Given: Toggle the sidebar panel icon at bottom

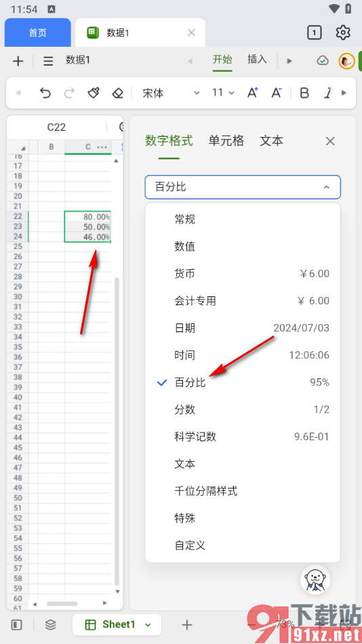Looking at the screenshot, I should 16,625.
